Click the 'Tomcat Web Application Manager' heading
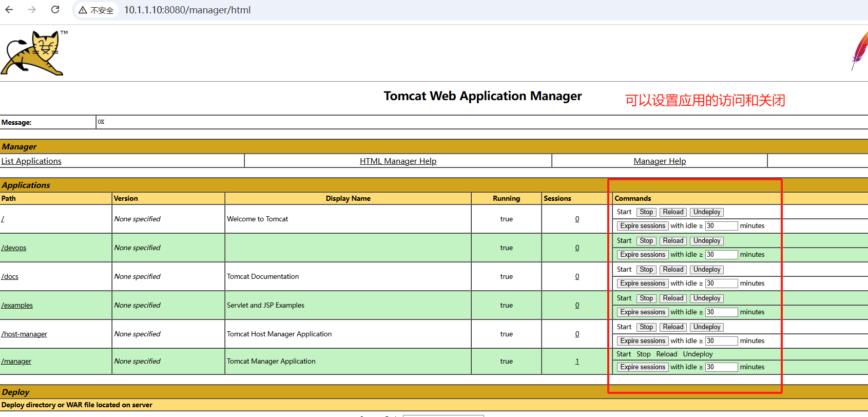The height and width of the screenshot is (417, 868). pos(483,96)
